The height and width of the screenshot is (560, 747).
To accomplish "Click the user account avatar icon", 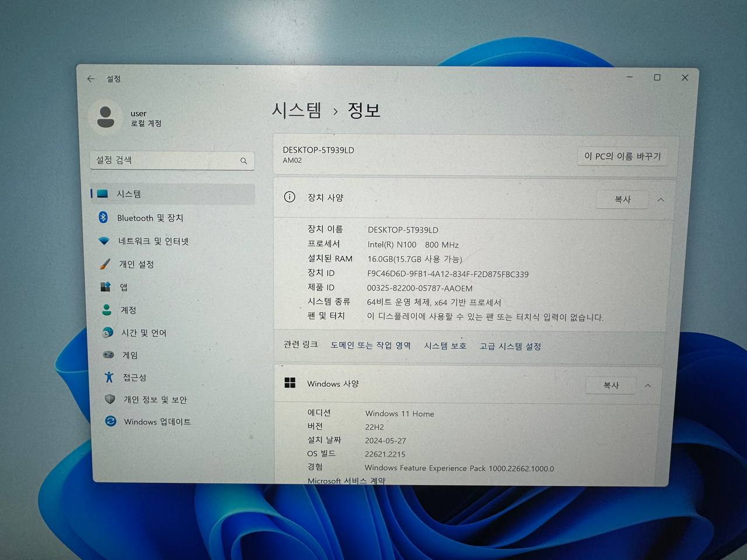I will coord(106,117).
